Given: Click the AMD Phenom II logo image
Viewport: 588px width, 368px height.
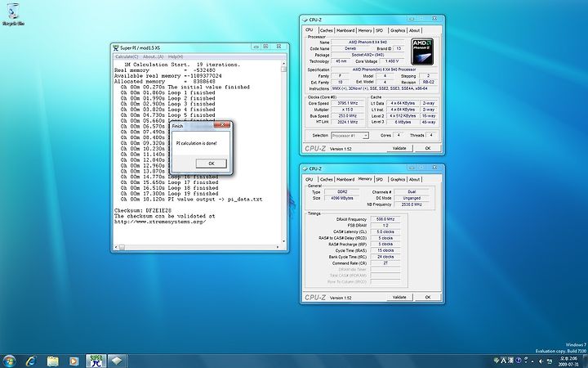Looking at the screenshot, I should pyautogui.click(x=422, y=52).
